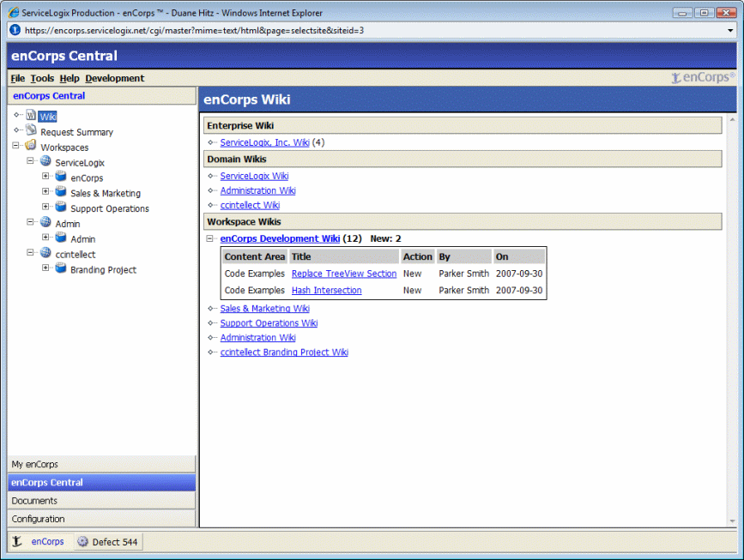Switch to the Configuration panel

point(101,519)
